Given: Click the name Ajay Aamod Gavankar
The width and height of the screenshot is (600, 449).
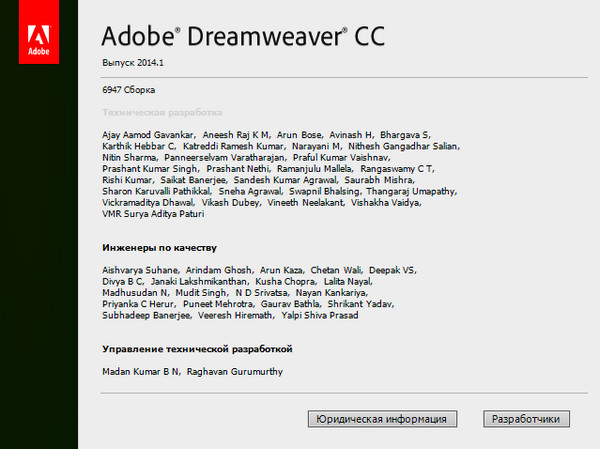Looking at the screenshot, I should pyautogui.click(x=148, y=135).
